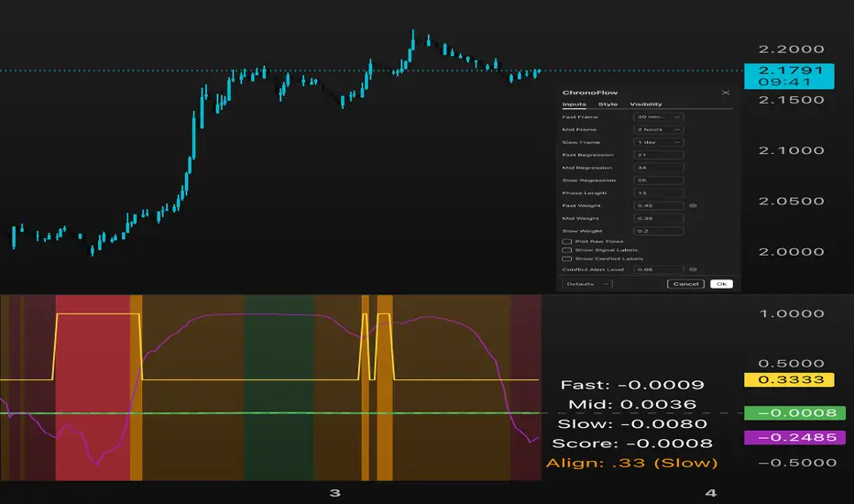854x504 pixels.
Task: Expand the Mid Frame dropdown
Action: pos(658,130)
